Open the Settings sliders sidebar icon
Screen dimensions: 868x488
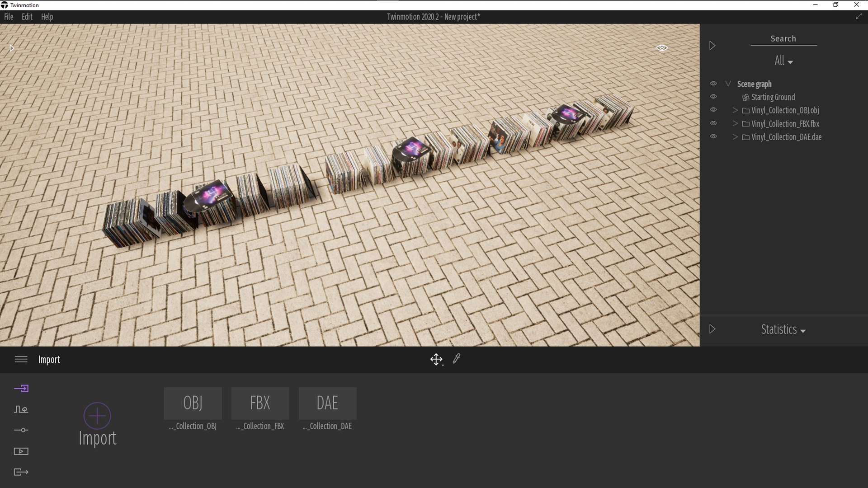point(21,430)
